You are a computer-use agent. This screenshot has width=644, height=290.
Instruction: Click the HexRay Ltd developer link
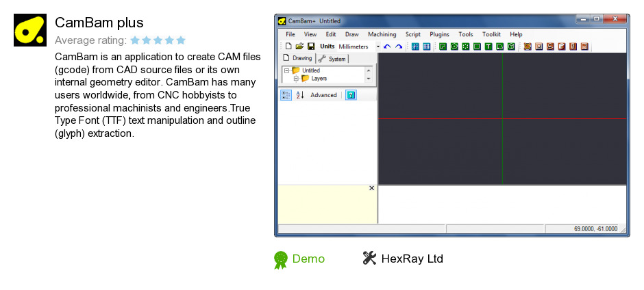[x=412, y=259]
